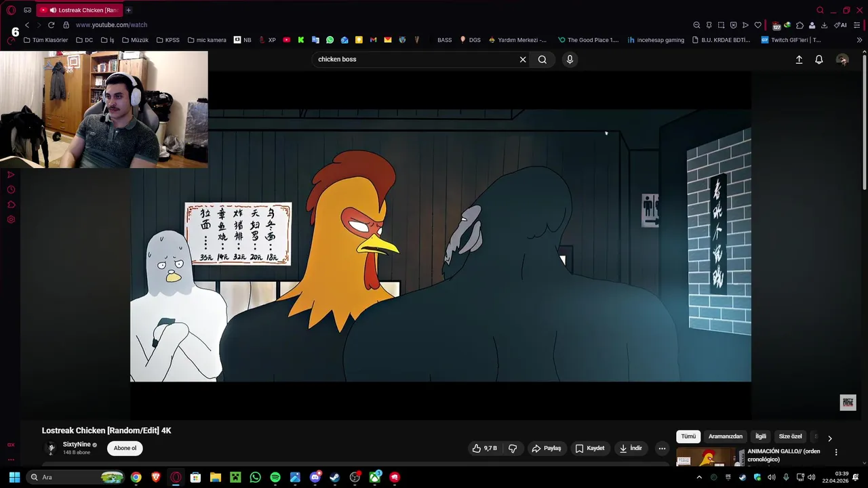
Task: Start voice search with microphone
Action: pyautogui.click(x=570, y=60)
